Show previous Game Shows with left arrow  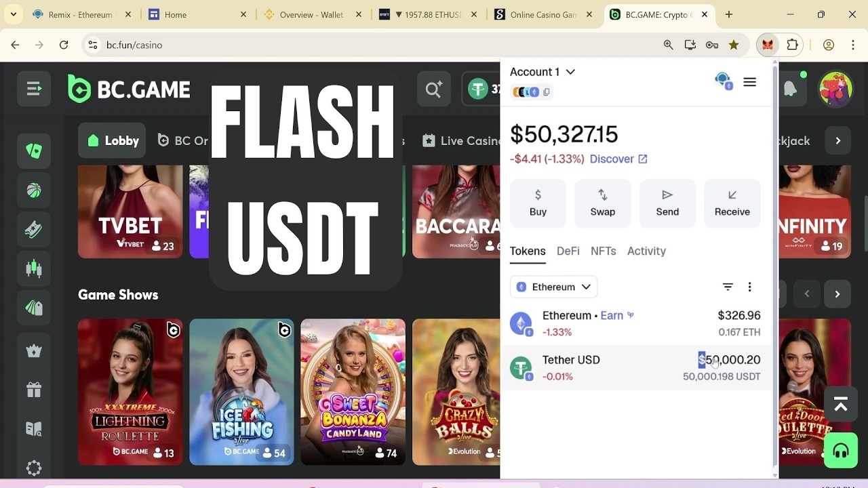807,294
